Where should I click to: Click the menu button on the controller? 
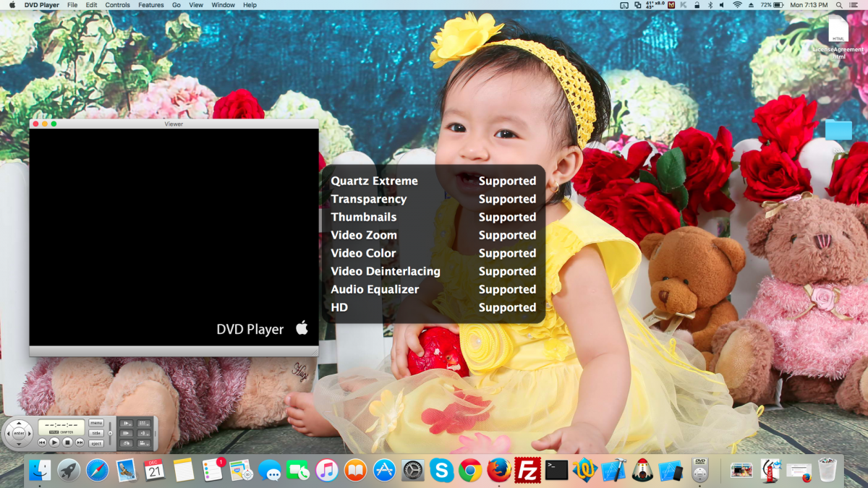[x=96, y=423]
